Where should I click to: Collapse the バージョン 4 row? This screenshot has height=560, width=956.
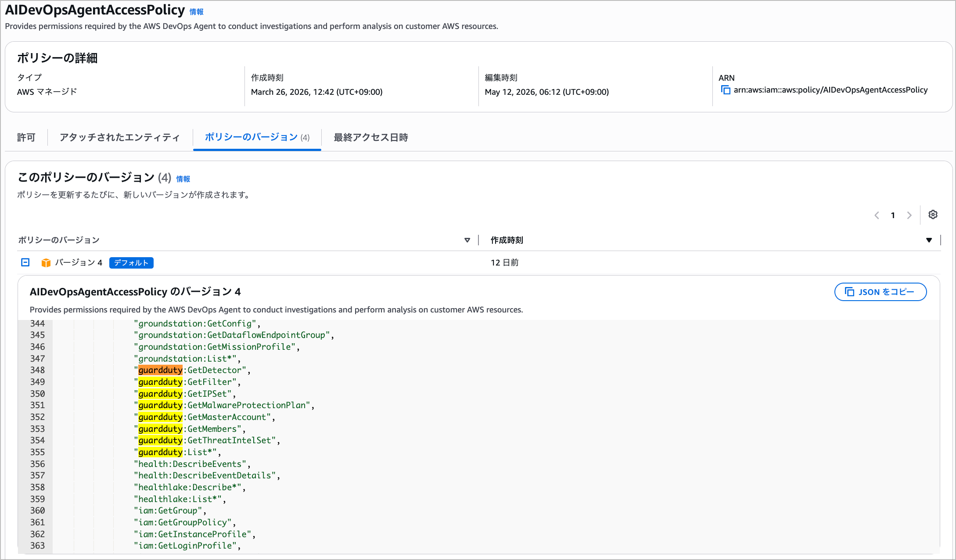pos(25,262)
